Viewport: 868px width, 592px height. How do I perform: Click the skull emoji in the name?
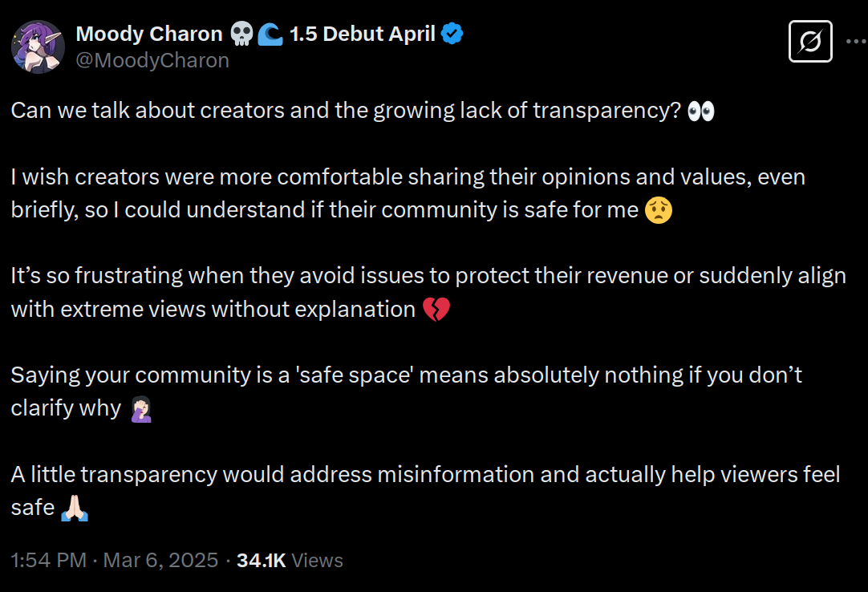[241, 34]
